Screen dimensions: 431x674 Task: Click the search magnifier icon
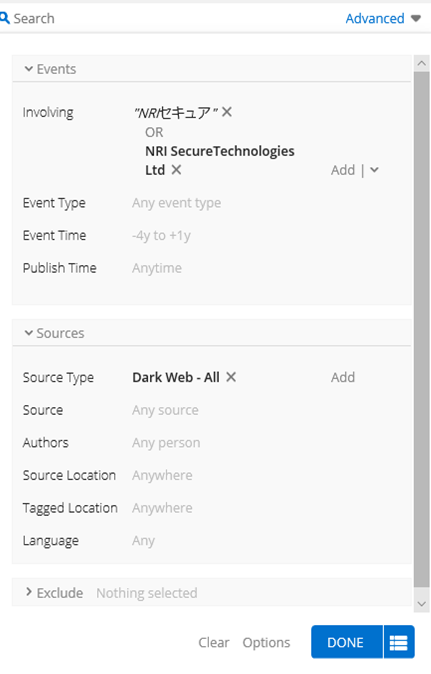tap(4, 18)
